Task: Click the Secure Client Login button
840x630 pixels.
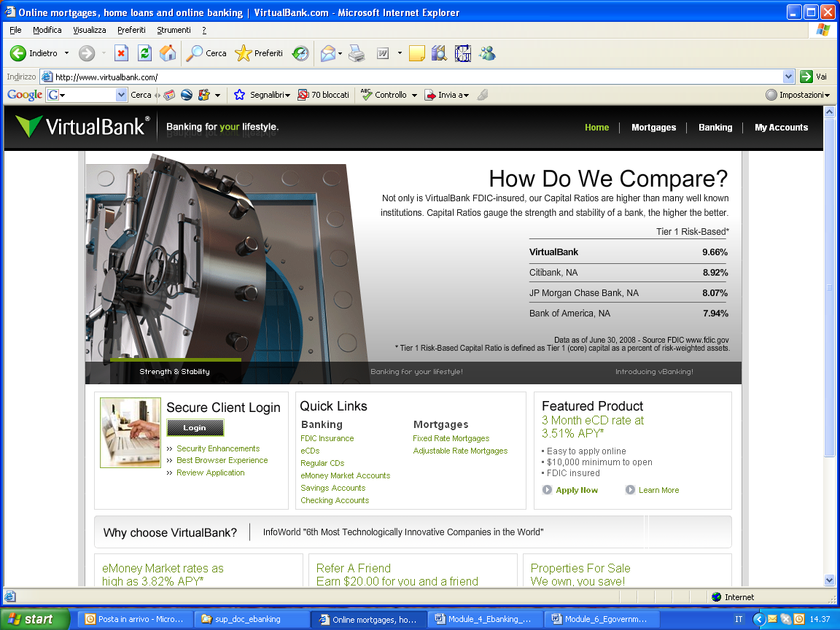Action: click(x=195, y=427)
